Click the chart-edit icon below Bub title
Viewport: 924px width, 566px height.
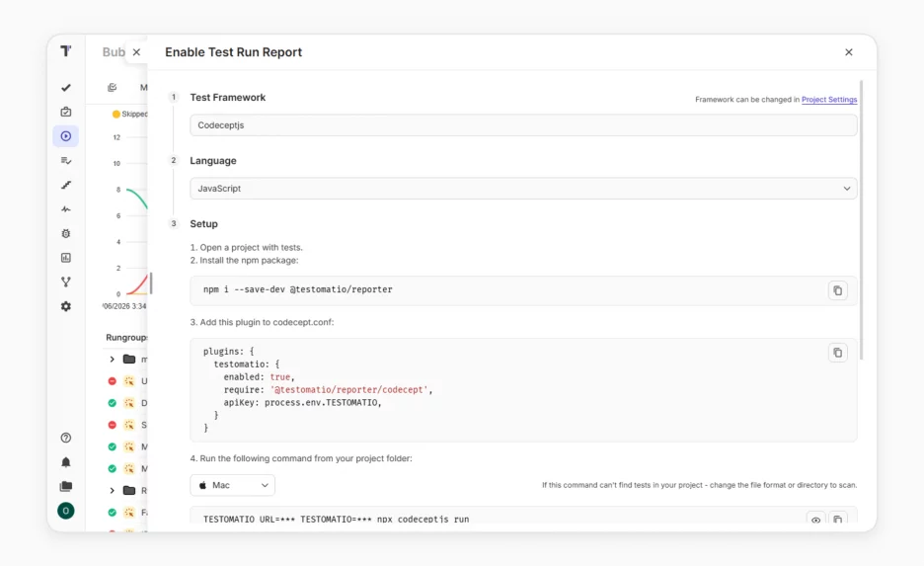coord(112,87)
